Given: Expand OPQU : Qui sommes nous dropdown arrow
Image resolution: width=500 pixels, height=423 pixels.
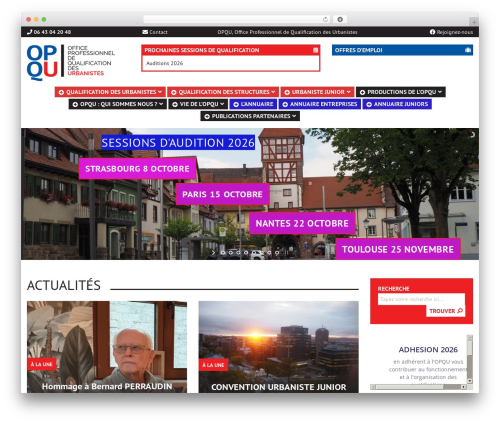Looking at the screenshot, I should (161, 104).
